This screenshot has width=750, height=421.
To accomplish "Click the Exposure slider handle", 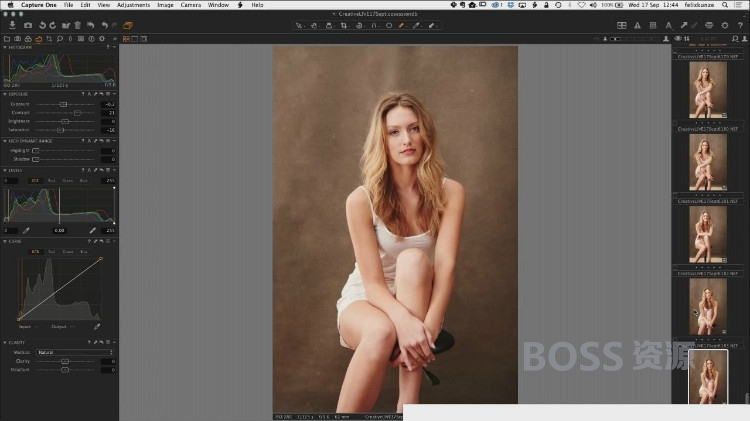I will (x=63, y=104).
